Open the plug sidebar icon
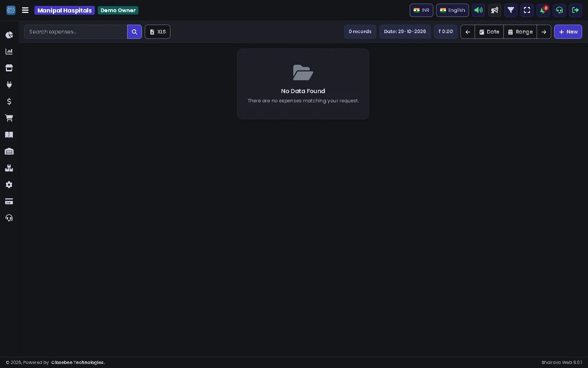The image size is (588, 368). (x=9, y=85)
